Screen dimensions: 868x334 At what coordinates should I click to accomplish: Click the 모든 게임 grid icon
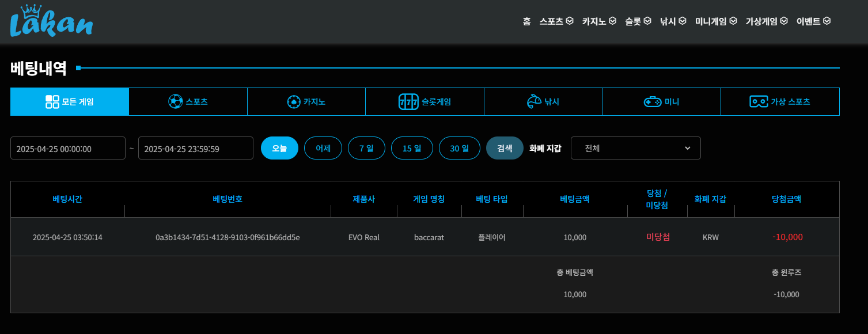point(52,102)
